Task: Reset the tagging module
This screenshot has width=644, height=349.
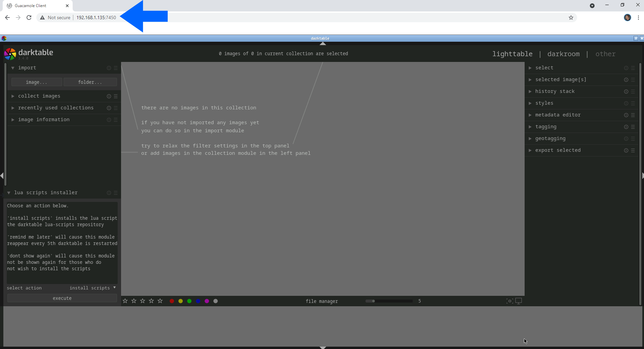Action: pyautogui.click(x=626, y=127)
